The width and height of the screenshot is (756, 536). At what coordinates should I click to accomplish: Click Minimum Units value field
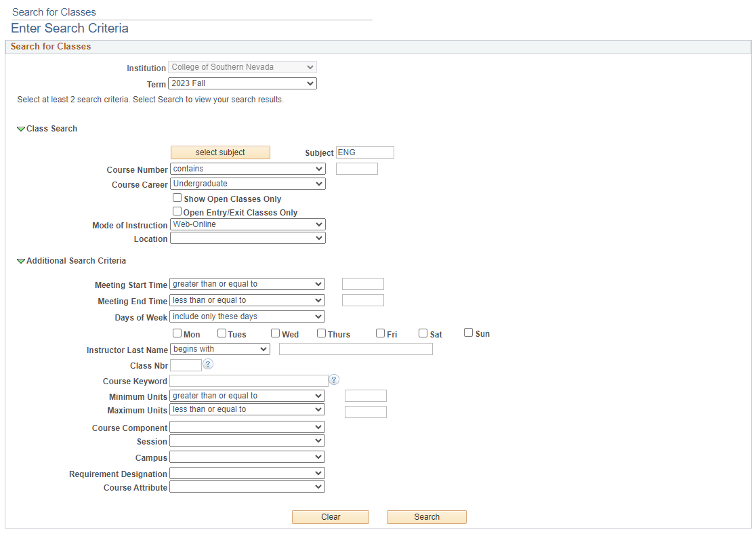tap(365, 396)
